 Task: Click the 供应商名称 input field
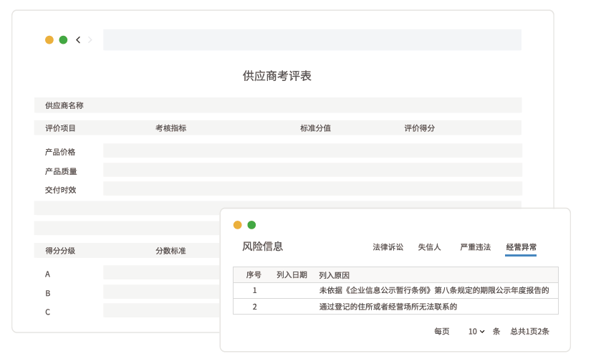(301, 105)
